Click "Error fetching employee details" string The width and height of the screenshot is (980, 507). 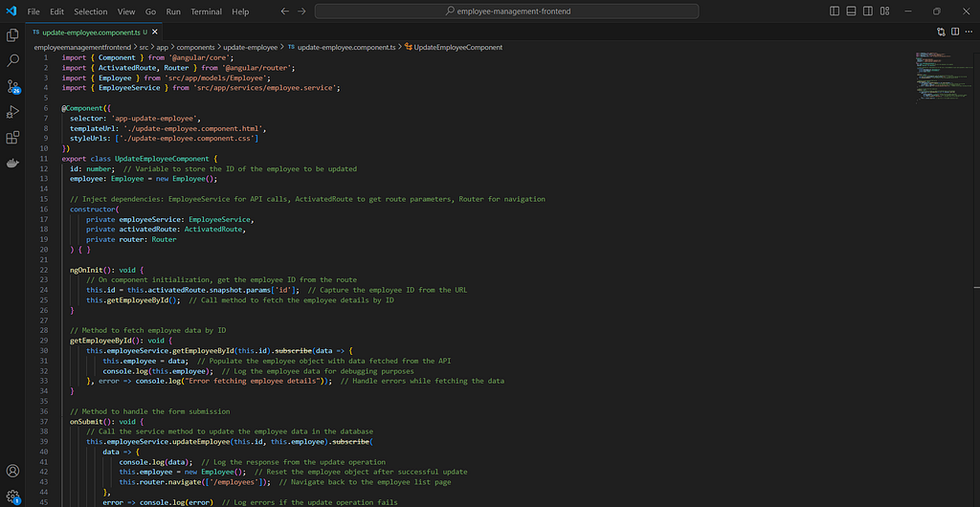(255, 381)
